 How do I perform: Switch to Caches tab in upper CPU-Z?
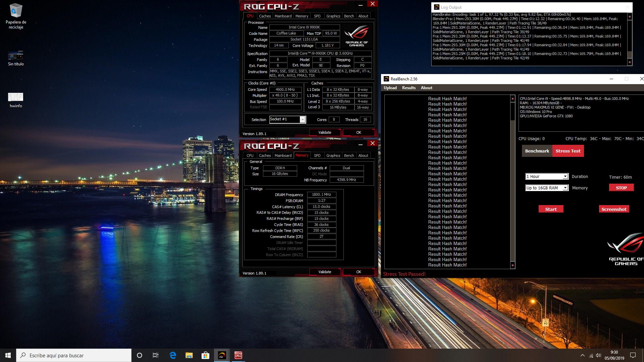click(265, 16)
